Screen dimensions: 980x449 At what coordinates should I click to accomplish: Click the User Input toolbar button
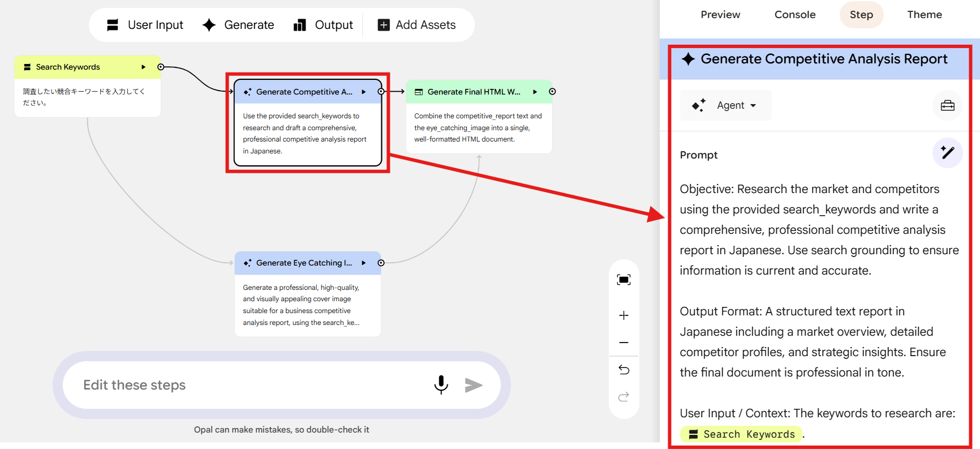click(145, 25)
